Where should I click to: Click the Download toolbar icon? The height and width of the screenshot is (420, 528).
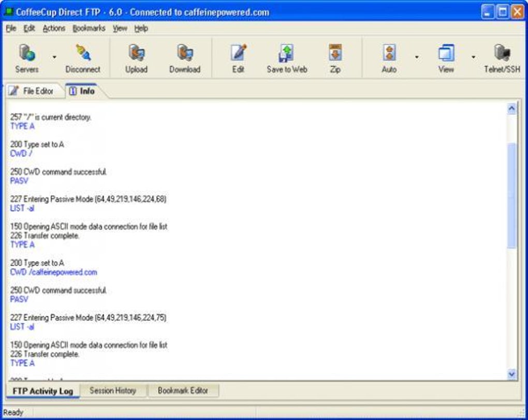coord(185,53)
